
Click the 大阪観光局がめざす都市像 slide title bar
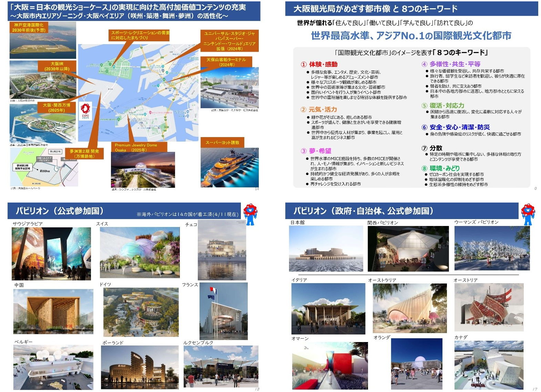(x=411, y=9)
